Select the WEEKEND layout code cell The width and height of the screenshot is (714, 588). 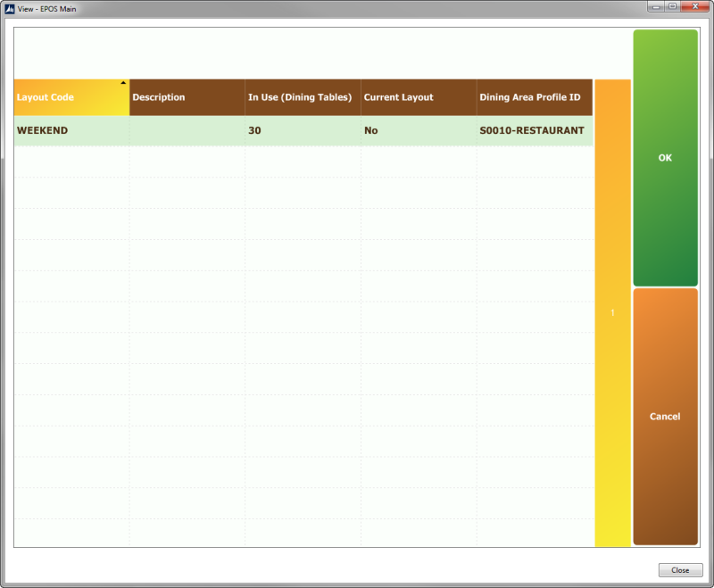[71, 130]
